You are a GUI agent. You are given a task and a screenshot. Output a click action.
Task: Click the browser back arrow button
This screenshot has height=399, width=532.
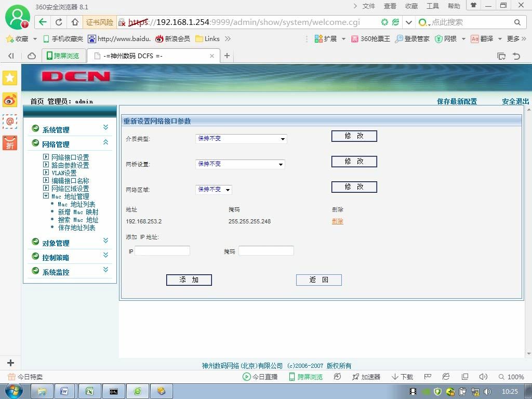pos(43,22)
